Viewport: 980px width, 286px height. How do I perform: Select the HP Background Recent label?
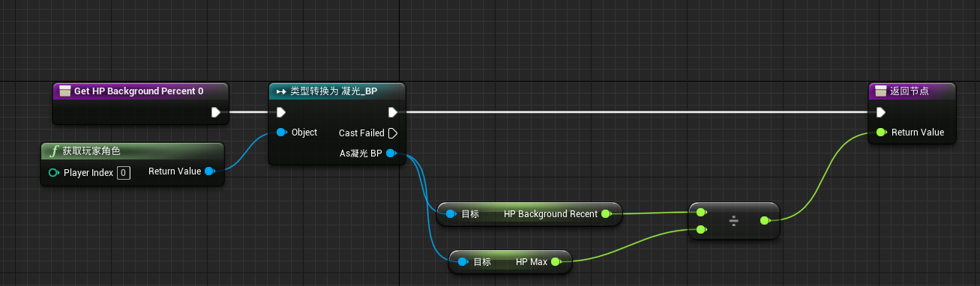550,214
